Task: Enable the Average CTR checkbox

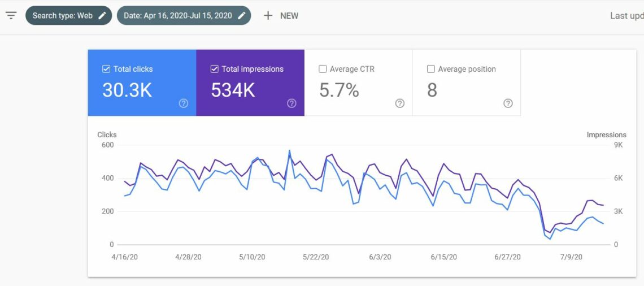Action: click(x=323, y=69)
